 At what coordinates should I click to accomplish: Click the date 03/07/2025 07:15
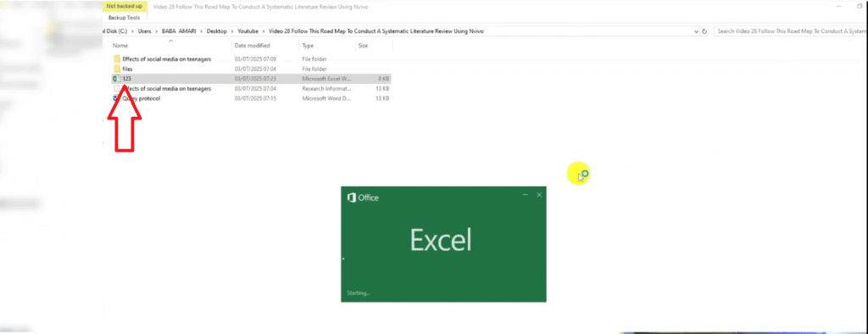pyautogui.click(x=255, y=98)
